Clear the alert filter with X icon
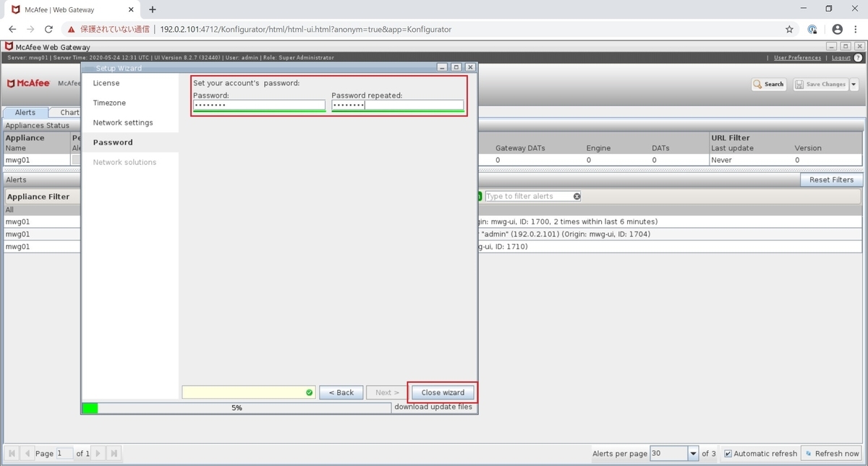This screenshot has width=868, height=466. [576, 196]
